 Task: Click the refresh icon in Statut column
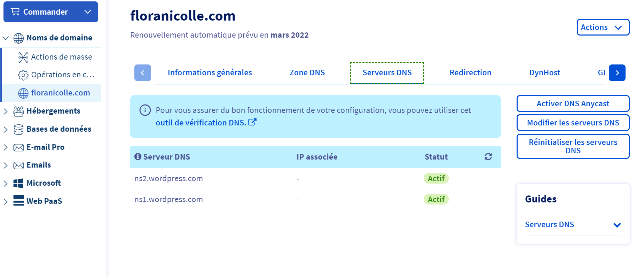click(488, 157)
